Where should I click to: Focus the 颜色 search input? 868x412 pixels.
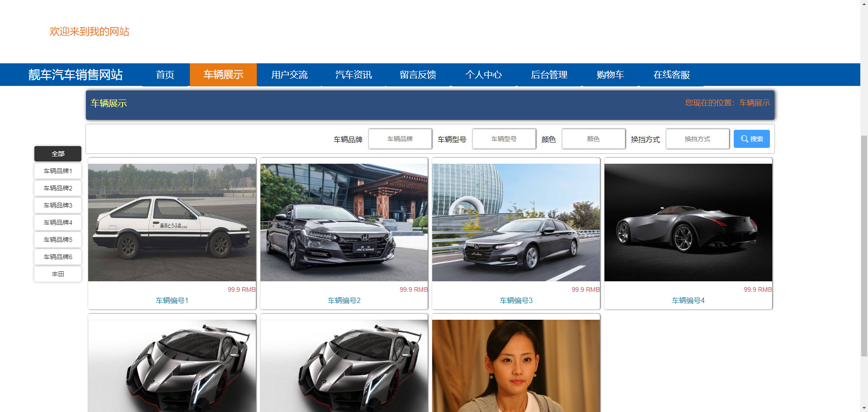[594, 139]
